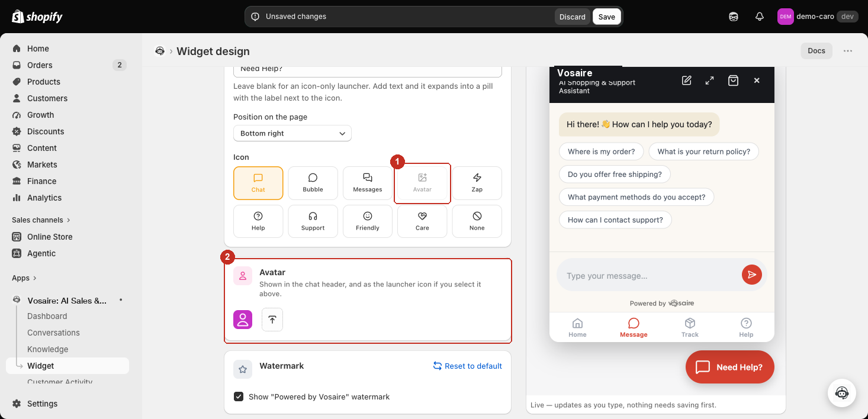Viewport: 868px width, 419px height.
Task: Discard the unsaved changes
Action: tap(573, 17)
